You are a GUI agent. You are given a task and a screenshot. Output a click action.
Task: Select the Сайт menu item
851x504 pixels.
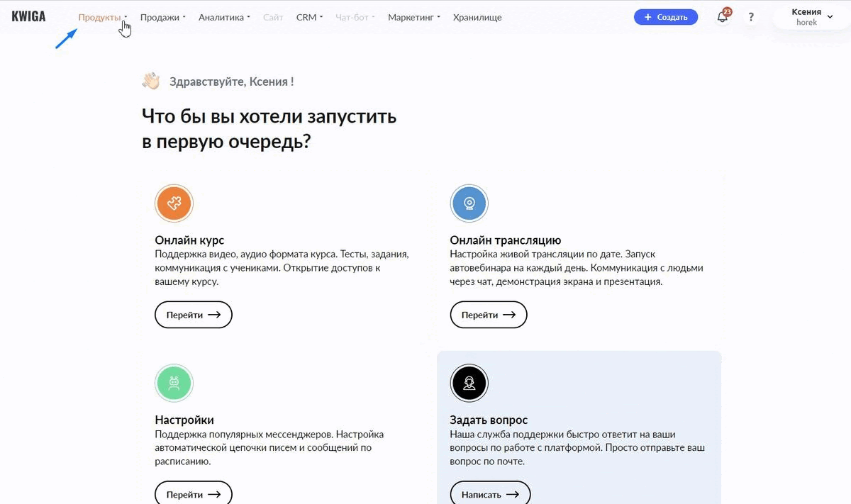click(273, 17)
